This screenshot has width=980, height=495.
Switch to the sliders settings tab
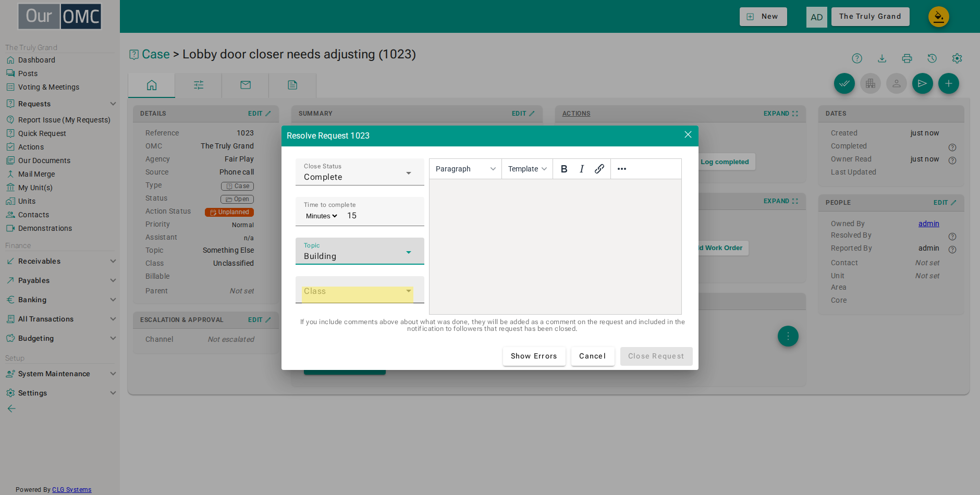coord(199,85)
